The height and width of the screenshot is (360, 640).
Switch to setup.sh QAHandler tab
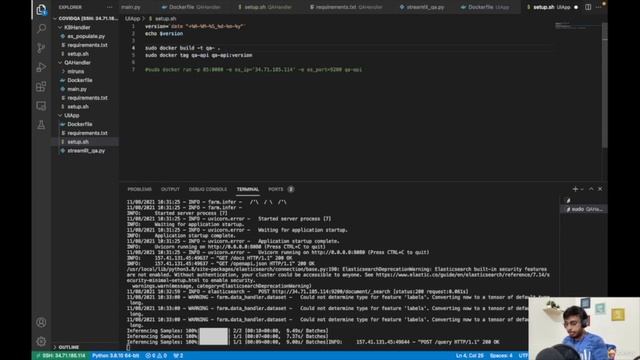tap(264, 7)
